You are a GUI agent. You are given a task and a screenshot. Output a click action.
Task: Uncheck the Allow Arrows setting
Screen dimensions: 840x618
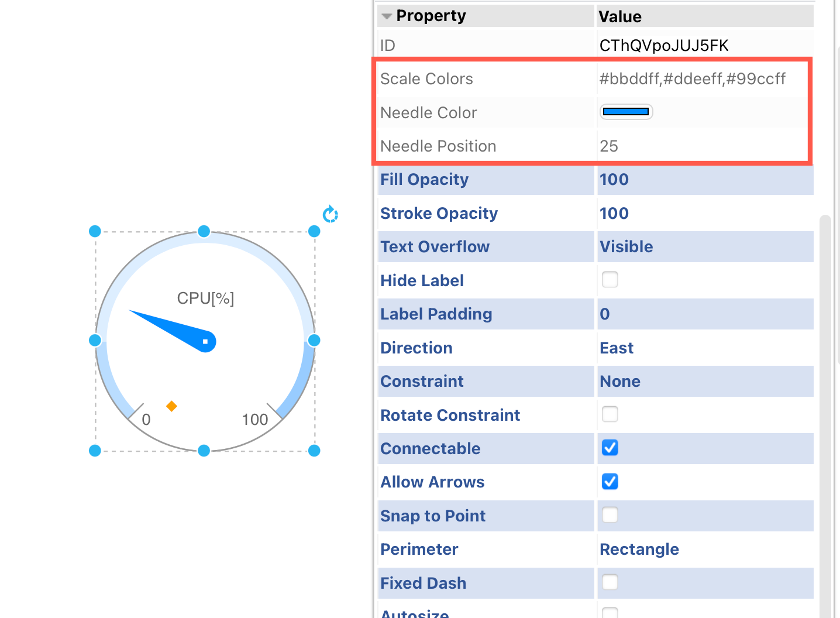(610, 481)
